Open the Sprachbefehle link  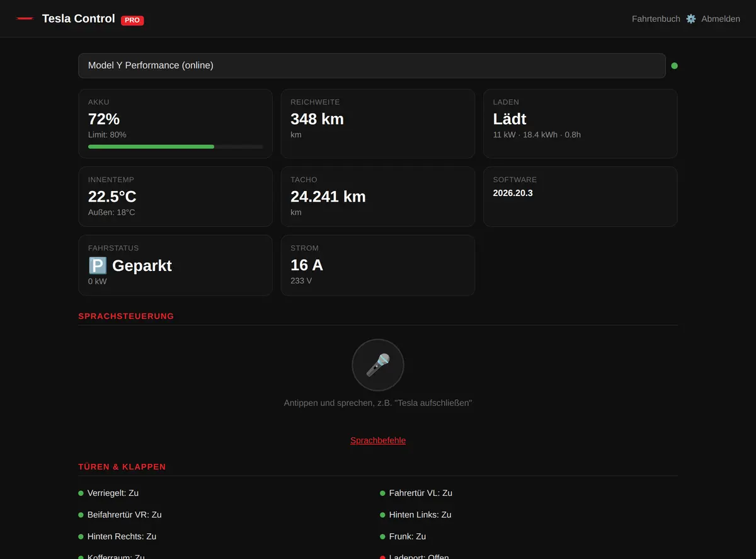click(x=378, y=441)
